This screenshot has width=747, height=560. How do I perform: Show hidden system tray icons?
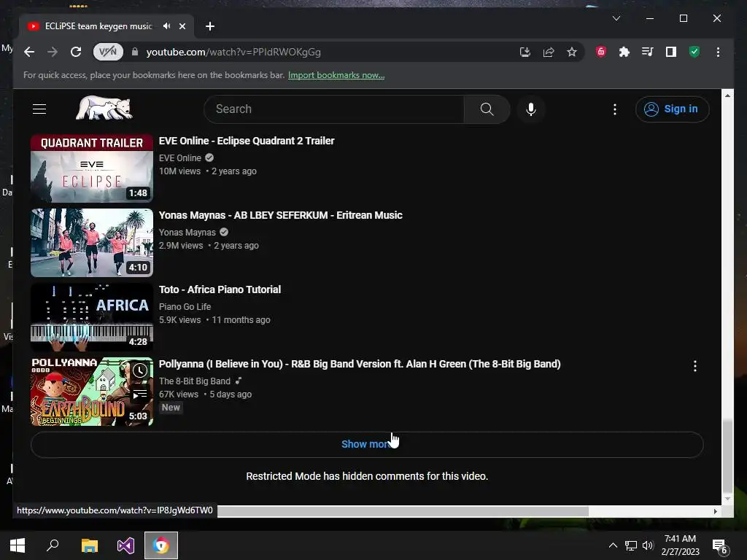pyautogui.click(x=613, y=545)
